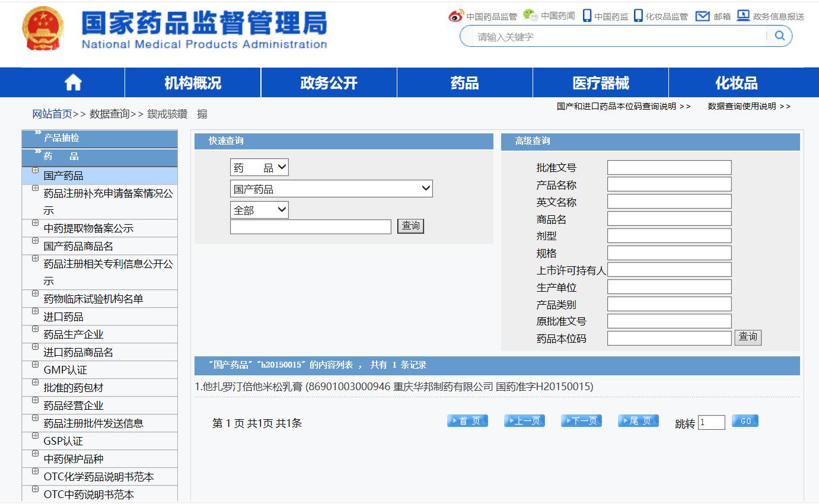Focus the 产品类别 input field

[670, 304]
